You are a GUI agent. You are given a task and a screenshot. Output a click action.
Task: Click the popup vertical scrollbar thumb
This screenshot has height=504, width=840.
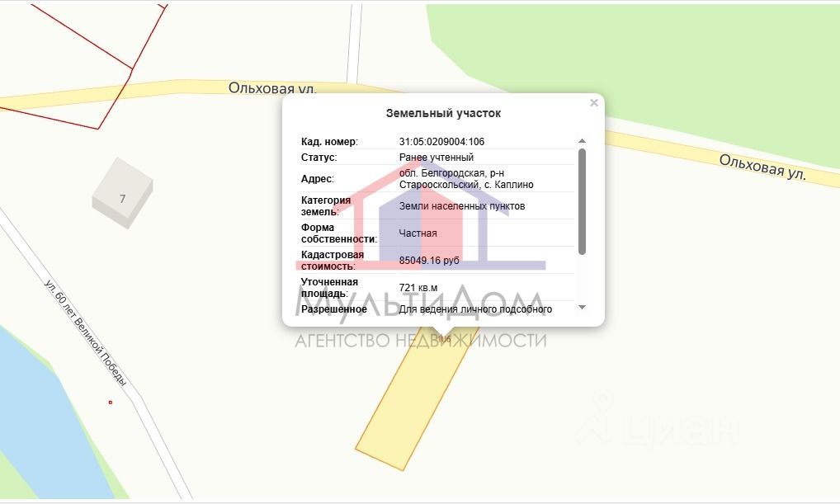(582, 201)
